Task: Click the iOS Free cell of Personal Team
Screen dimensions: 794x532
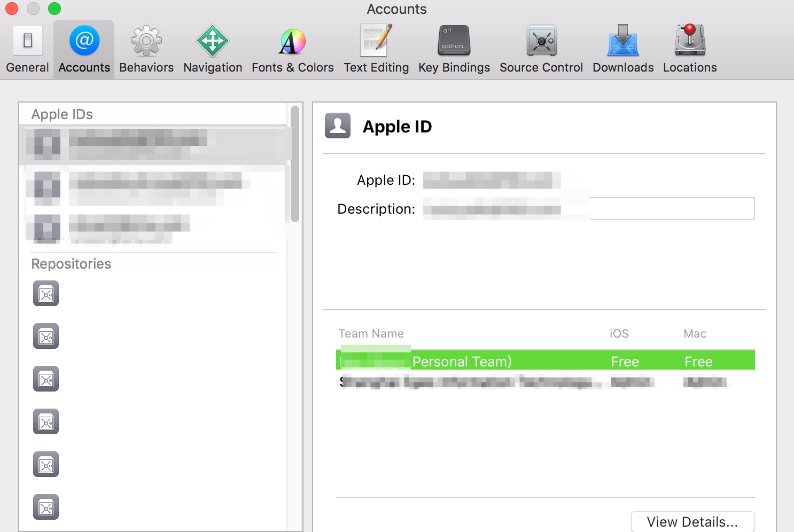Action: [625, 362]
